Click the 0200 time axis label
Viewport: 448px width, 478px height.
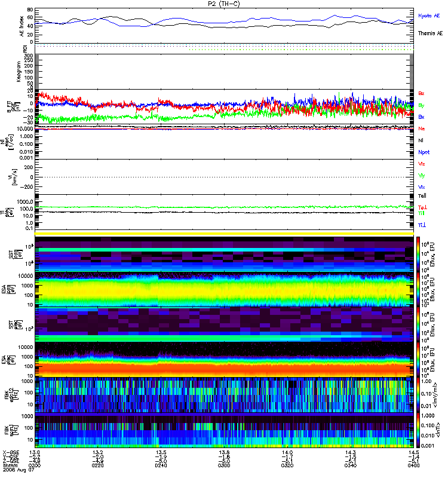tap(35, 465)
